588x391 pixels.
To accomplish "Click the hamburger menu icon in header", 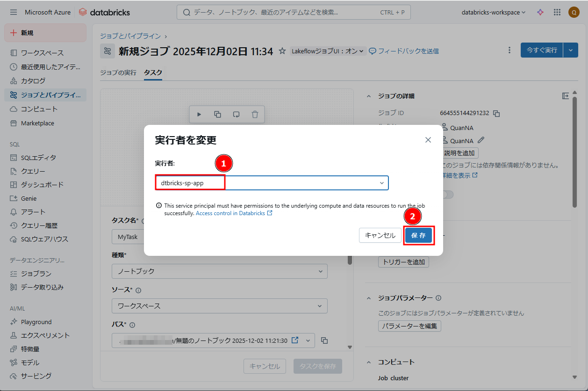I will click(13, 12).
